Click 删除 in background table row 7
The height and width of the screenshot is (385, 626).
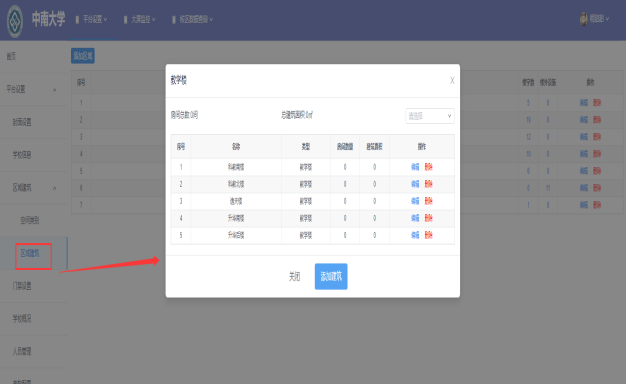pos(597,205)
